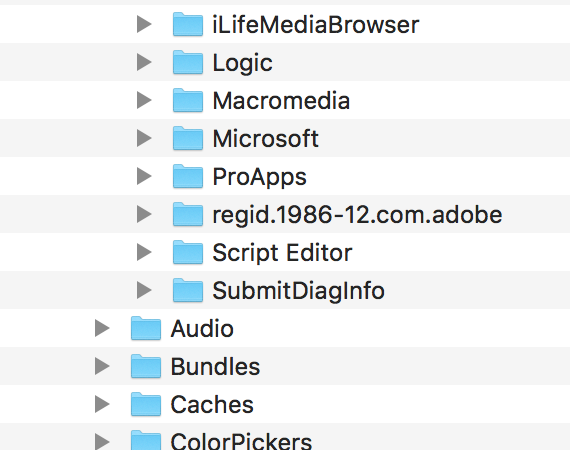Image resolution: width=570 pixels, height=450 pixels.
Task: Click the ProApps folder icon
Action: [x=188, y=176]
